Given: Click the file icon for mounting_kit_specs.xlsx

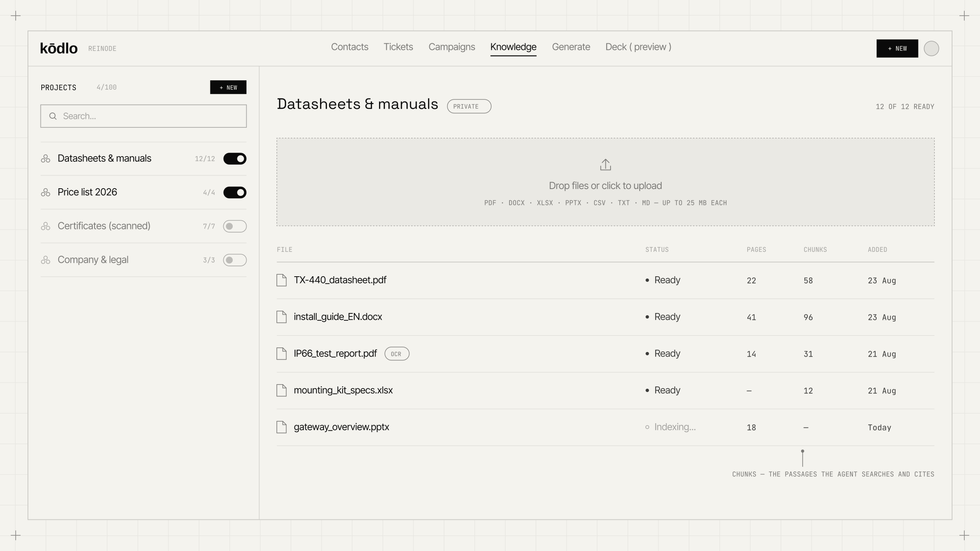Looking at the screenshot, I should click(x=281, y=390).
